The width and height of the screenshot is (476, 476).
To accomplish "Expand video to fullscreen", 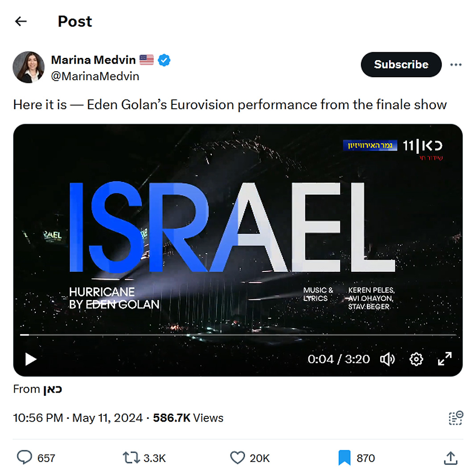I will pos(444,359).
